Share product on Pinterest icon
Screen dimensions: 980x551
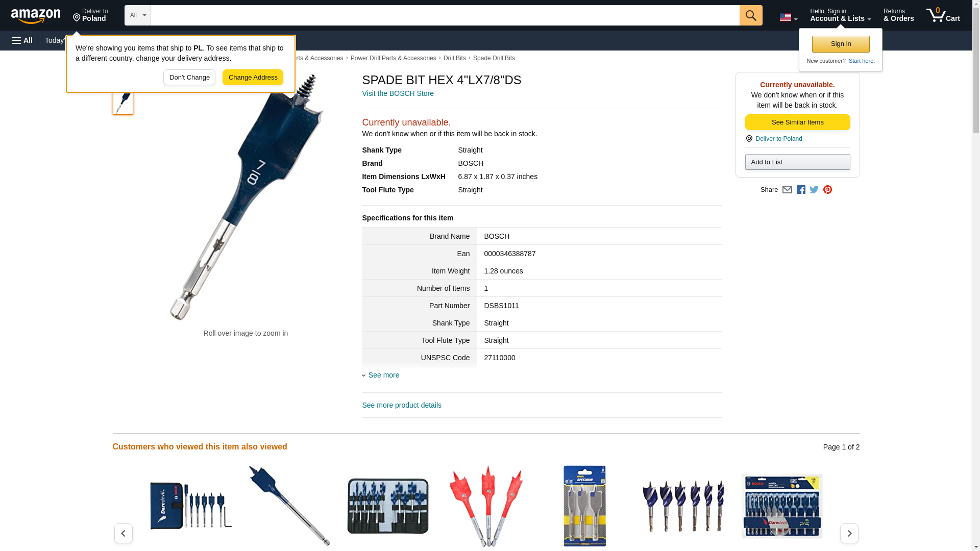[827, 190]
